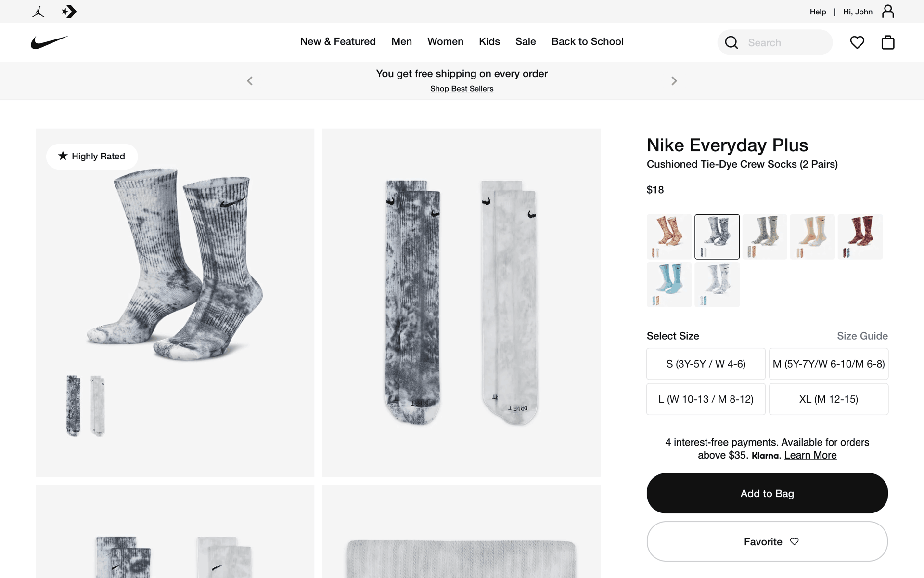Click the Cushioned Tie-Dye Crew Socks subtitle
Image resolution: width=924 pixels, height=578 pixels.
pos(742,164)
